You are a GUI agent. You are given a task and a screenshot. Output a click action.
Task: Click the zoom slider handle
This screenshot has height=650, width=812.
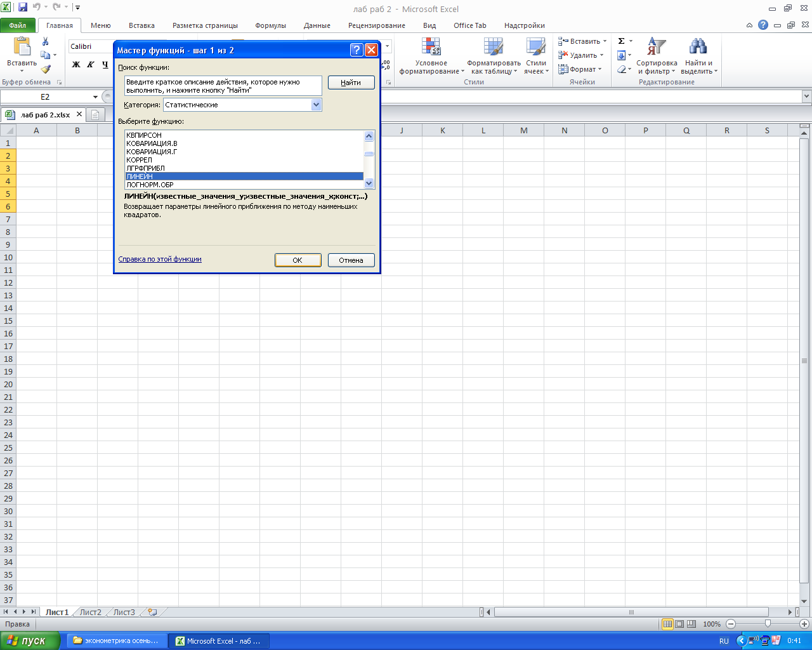(768, 624)
